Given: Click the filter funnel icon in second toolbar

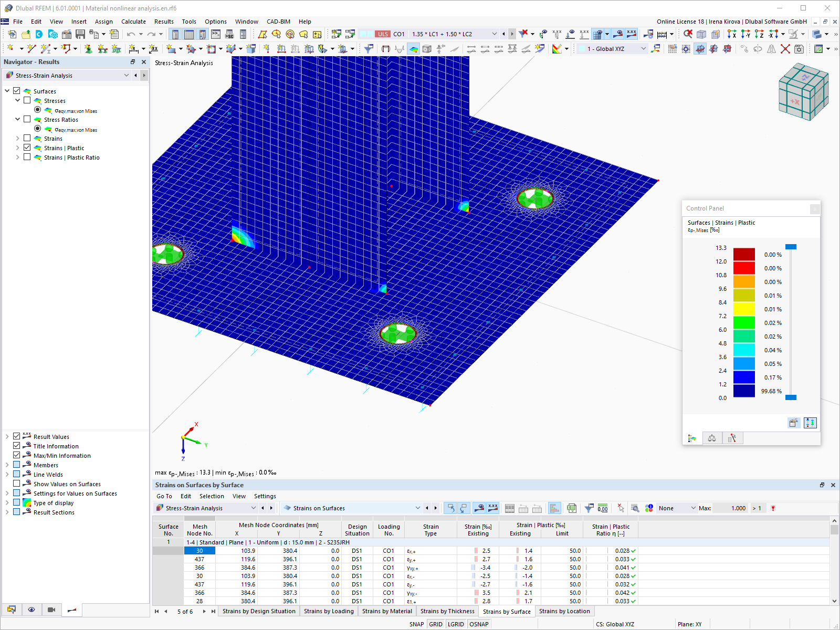Looking at the screenshot, I should tap(369, 49).
